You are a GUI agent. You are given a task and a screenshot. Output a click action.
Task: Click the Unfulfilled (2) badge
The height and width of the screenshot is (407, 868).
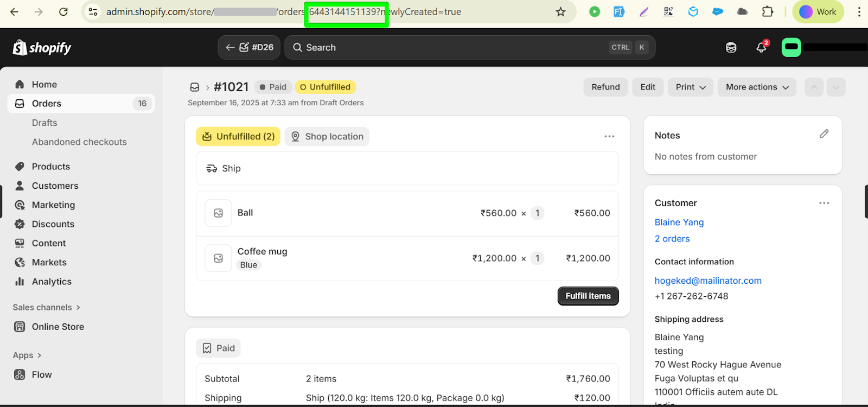(238, 136)
